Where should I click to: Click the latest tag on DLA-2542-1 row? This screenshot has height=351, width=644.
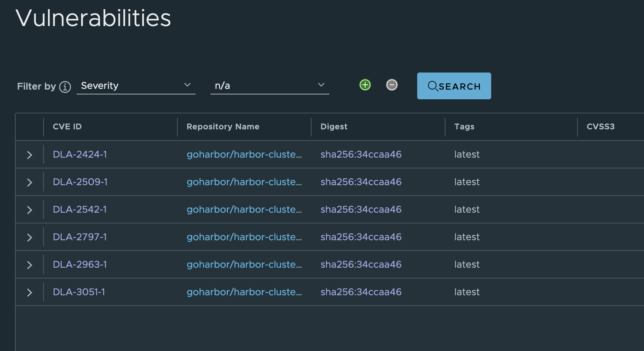click(x=467, y=209)
